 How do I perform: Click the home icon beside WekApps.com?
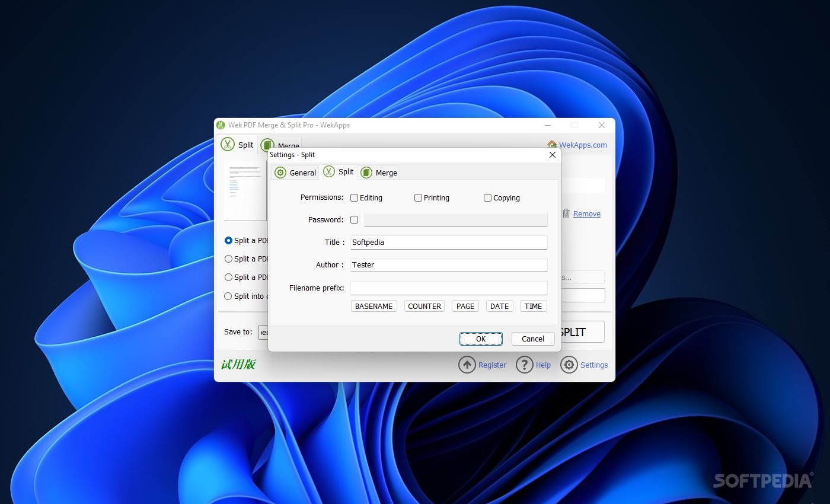coord(552,145)
